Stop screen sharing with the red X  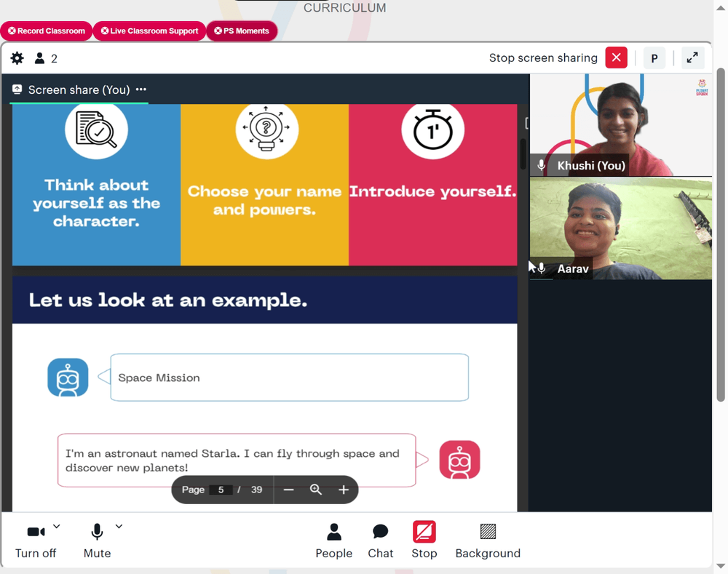point(616,57)
